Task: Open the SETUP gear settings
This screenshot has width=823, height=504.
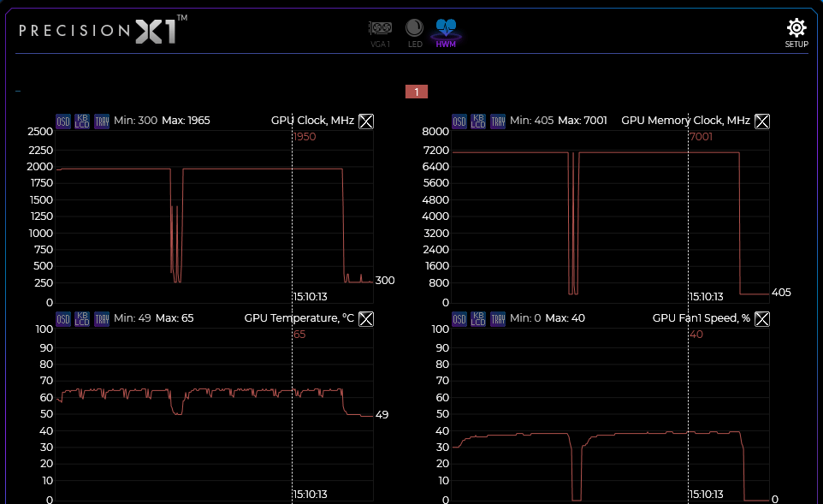Action: tap(796, 33)
